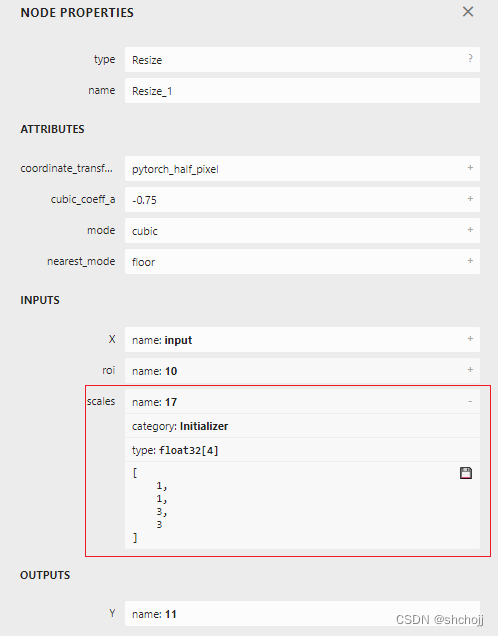
Task: Click the cubic_coeff_a attribute label
Action: (83, 199)
